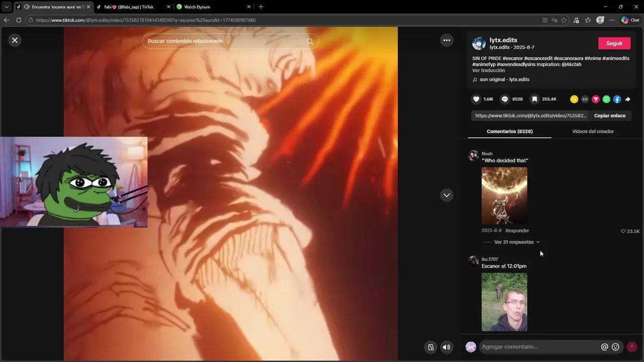Click ibz.1707's commenter avatar

[473, 260]
